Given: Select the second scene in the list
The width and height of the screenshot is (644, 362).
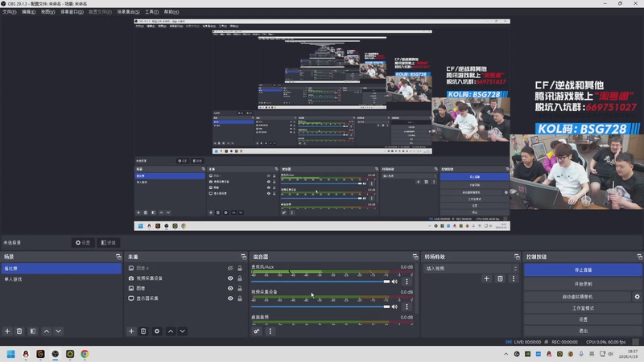Looking at the screenshot, I should pyautogui.click(x=61, y=279).
